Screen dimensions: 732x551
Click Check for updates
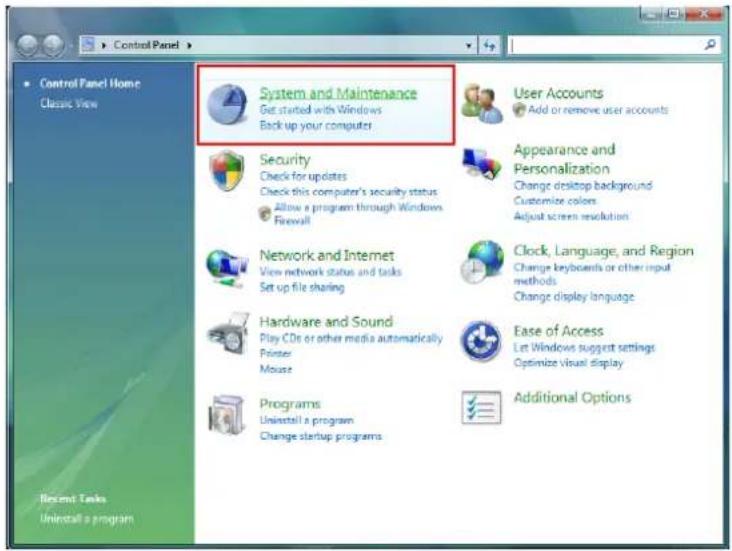303,176
